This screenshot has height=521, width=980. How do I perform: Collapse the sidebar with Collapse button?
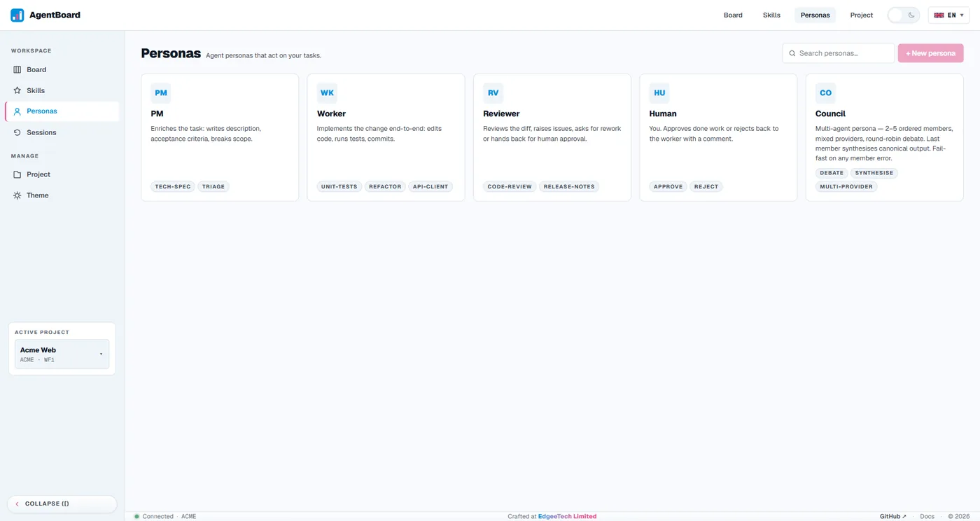coord(62,503)
